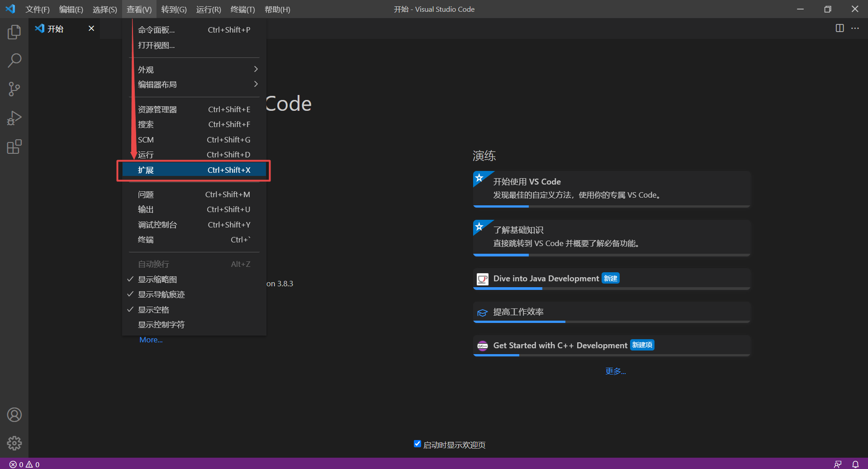
Task: Click the Java walkthrough coffee cup icon
Action: pos(483,279)
